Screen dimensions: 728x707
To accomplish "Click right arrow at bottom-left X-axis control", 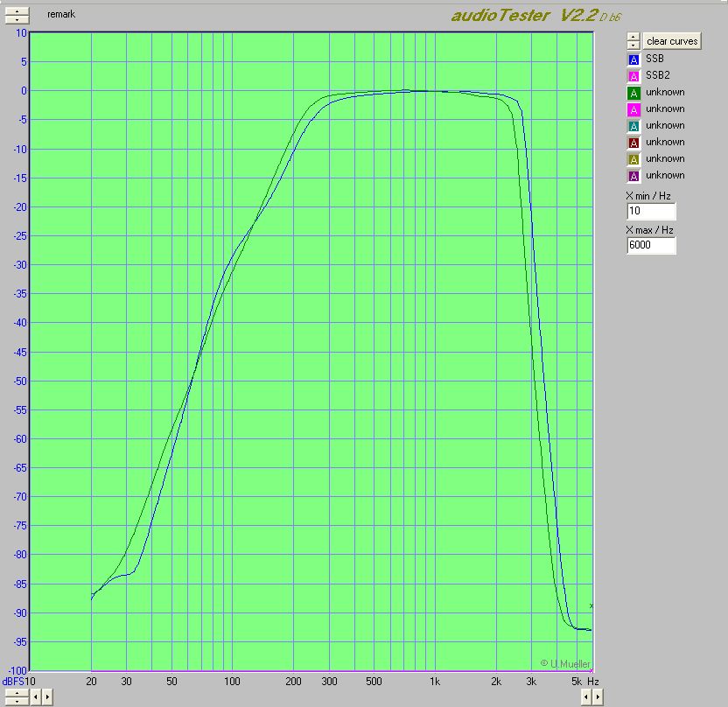I will tap(47, 697).
